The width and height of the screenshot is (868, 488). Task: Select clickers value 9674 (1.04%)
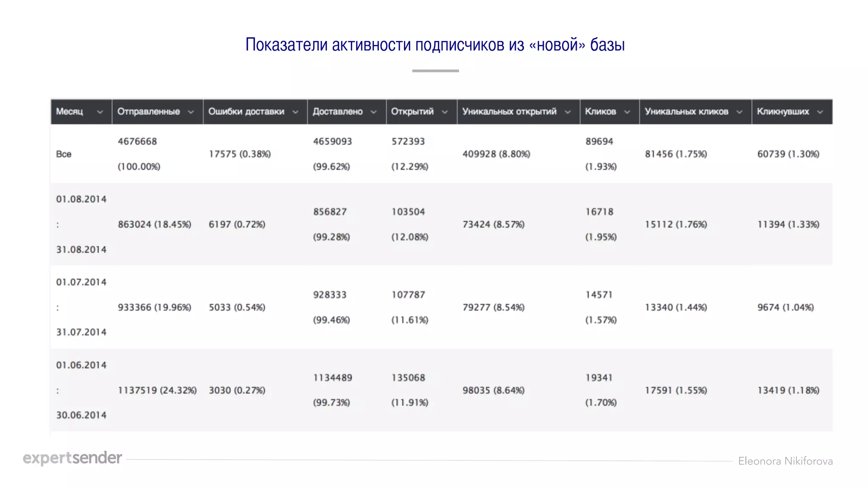click(x=786, y=307)
